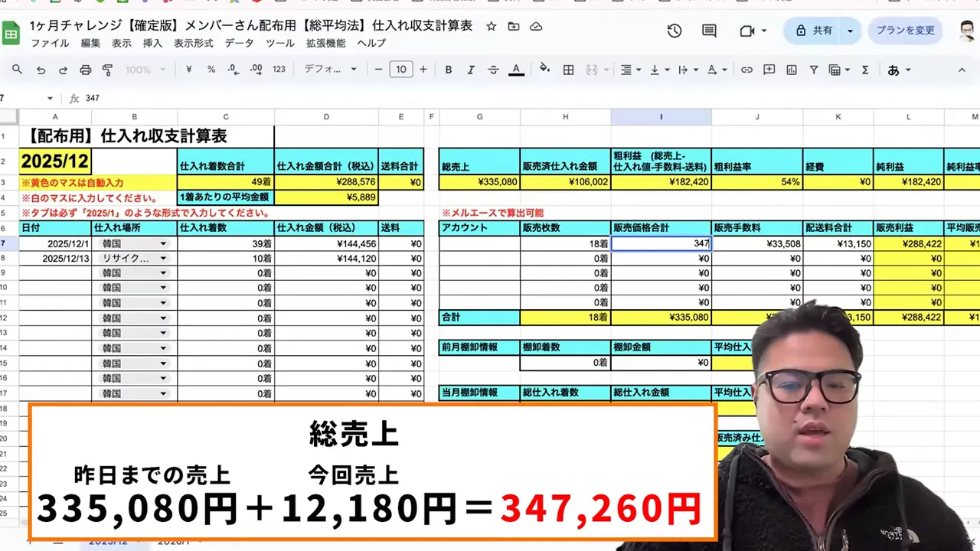Decrease decimal places

(x=232, y=70)
